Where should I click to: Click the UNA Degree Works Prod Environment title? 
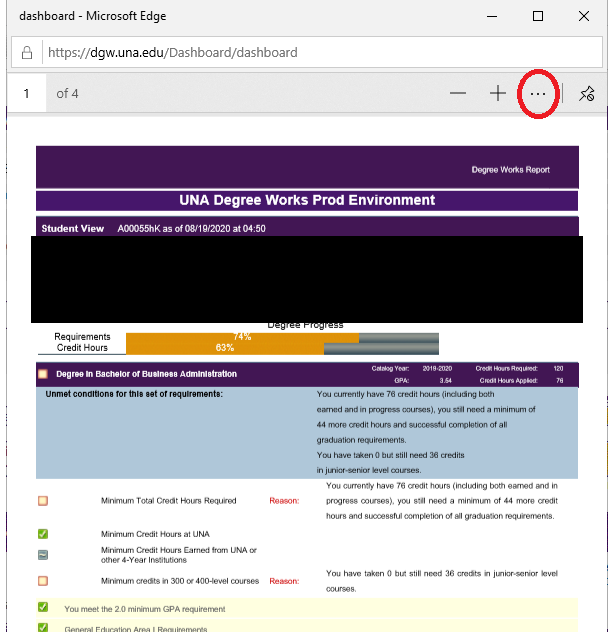(x=307, y=200)
